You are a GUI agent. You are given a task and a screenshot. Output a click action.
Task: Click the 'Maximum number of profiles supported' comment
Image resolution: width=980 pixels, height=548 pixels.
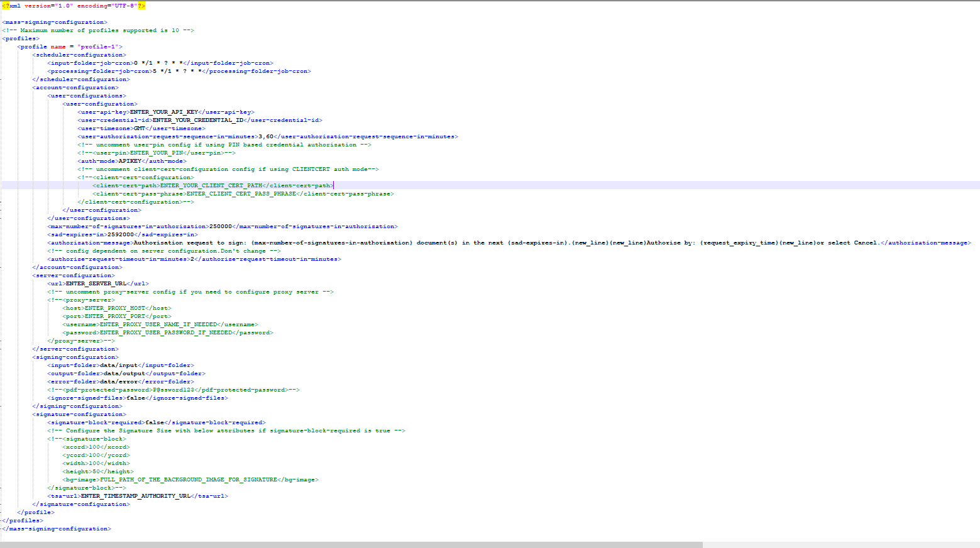click(x=98, y=30)
